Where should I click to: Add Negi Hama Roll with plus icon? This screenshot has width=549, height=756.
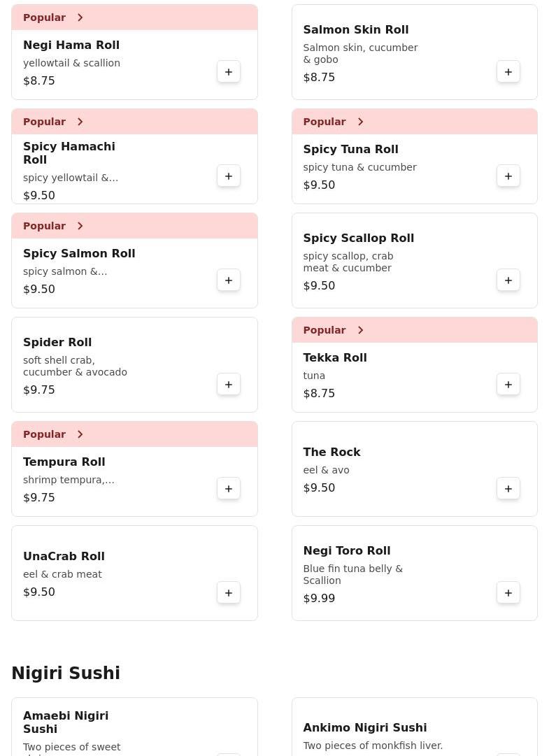pyautogui.click(x=229, y=72)
